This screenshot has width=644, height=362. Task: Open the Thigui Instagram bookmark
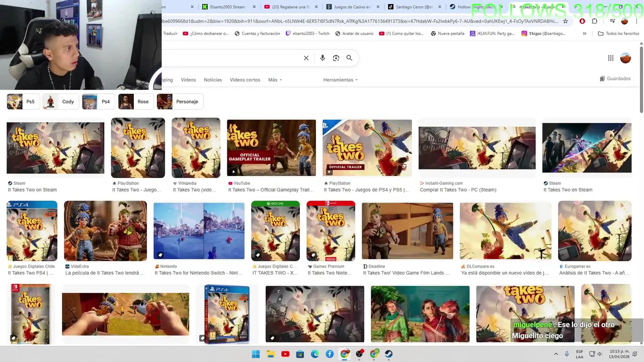(x=544, y=34)
